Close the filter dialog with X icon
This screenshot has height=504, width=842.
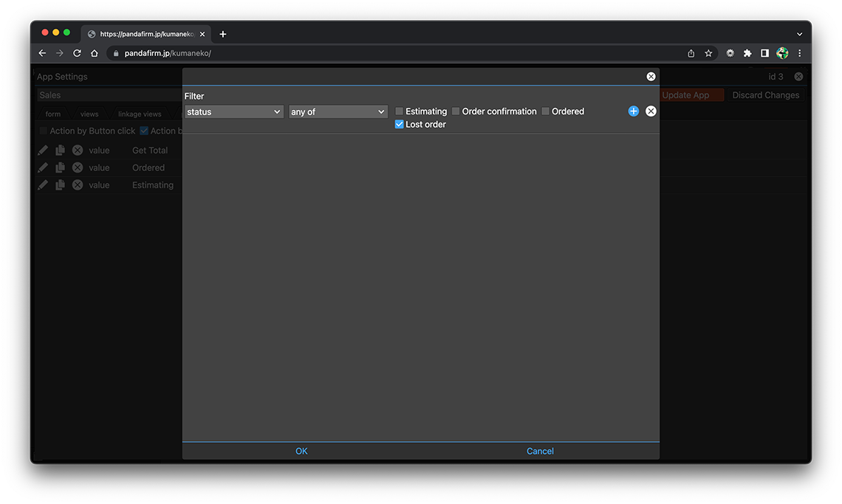(x=651, y=77)
